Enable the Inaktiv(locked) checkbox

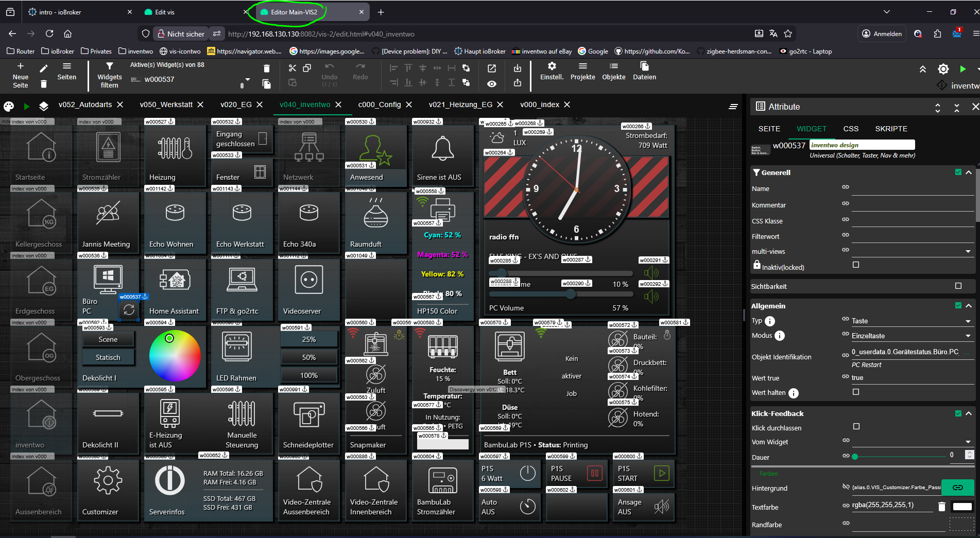click(x=856, y=265)
